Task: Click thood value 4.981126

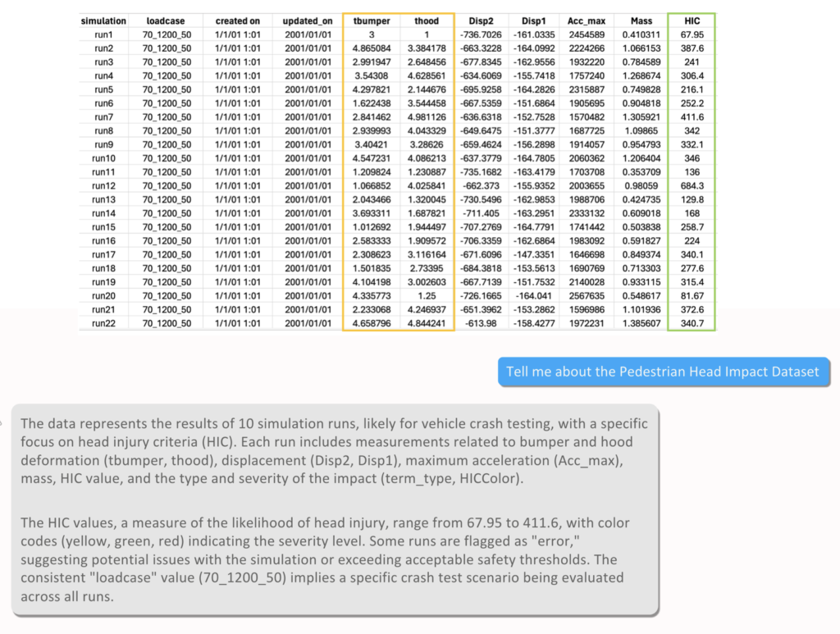Action: tap(427, 117)
